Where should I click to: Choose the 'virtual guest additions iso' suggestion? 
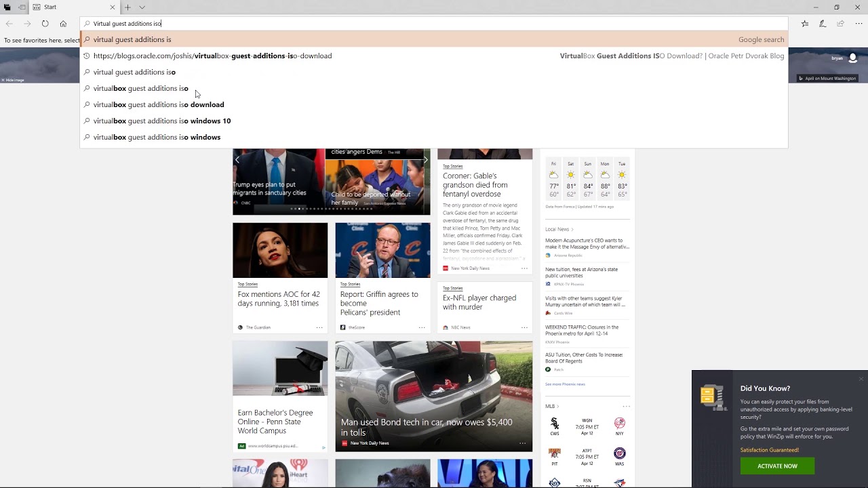tap(434, 72)
